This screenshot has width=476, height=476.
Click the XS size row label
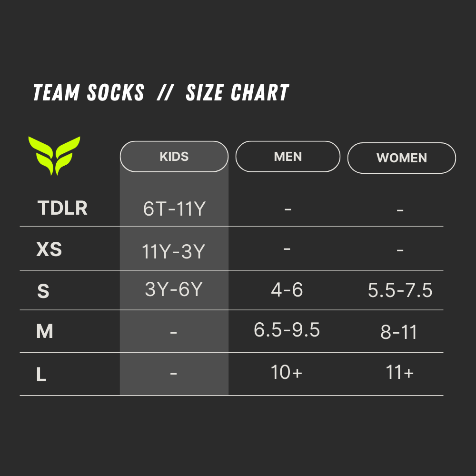49,249
